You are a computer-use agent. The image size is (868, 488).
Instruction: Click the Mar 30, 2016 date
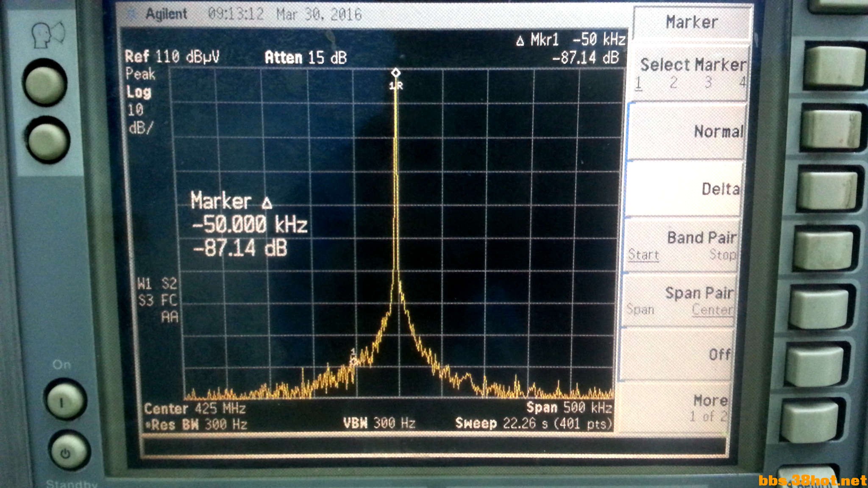(319, 15)
